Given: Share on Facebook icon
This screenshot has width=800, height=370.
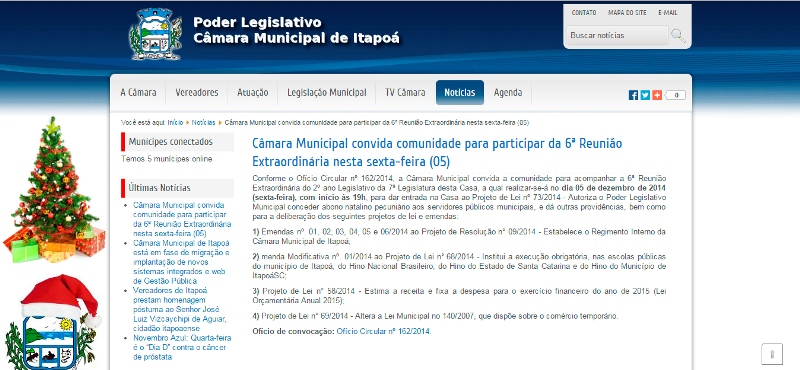Looking at the screenshot, I should point(633,95).
